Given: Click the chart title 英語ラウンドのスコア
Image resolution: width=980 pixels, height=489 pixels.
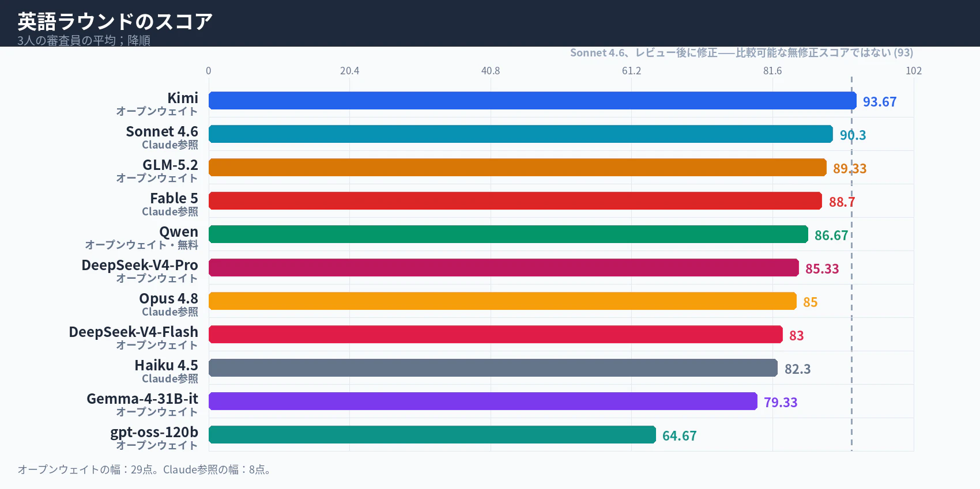Looking at the screenshot, I should [115, 22].
